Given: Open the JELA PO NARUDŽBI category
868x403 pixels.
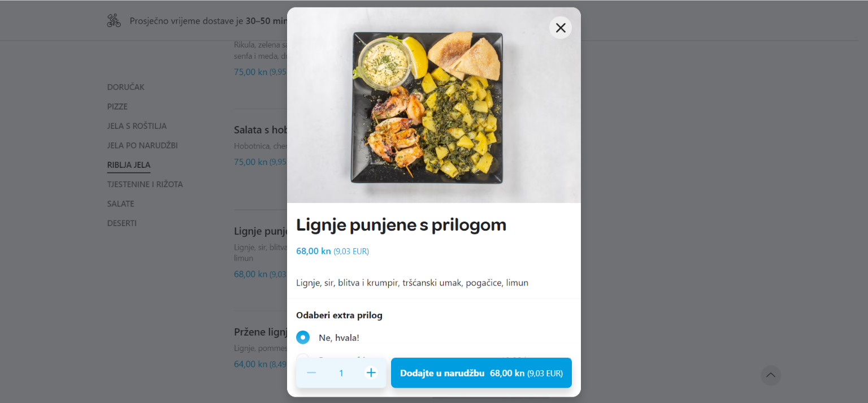Looking at the screenshot, I should pyautogui.click(x=142, y=145).
